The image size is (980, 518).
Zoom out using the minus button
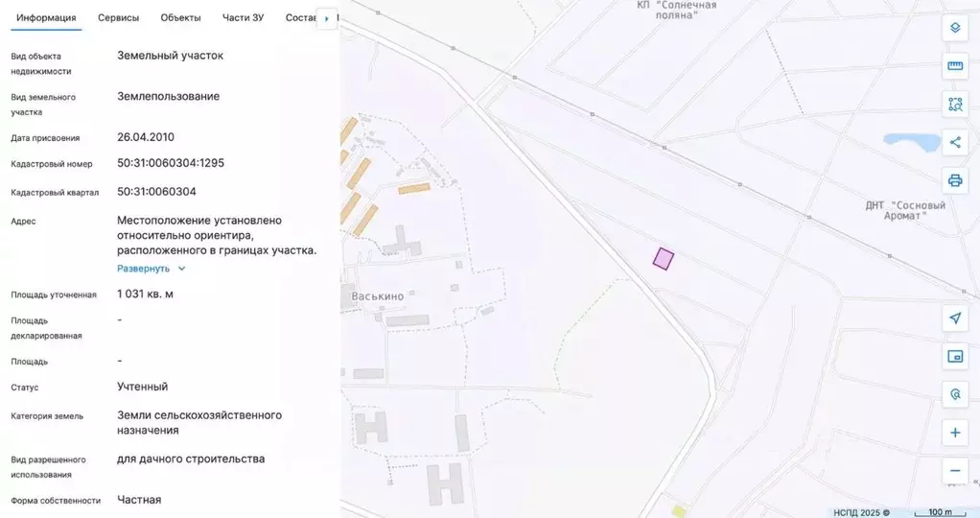[955, 471]
